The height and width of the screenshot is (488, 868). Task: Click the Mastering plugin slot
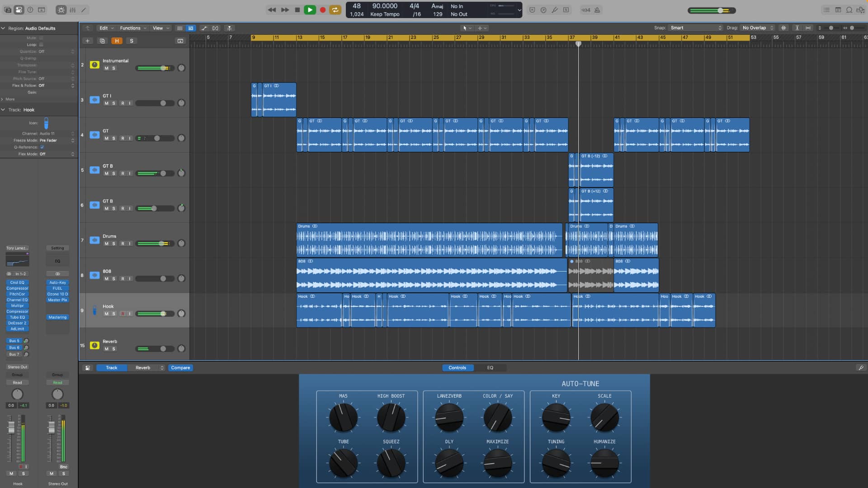(57, 317)
